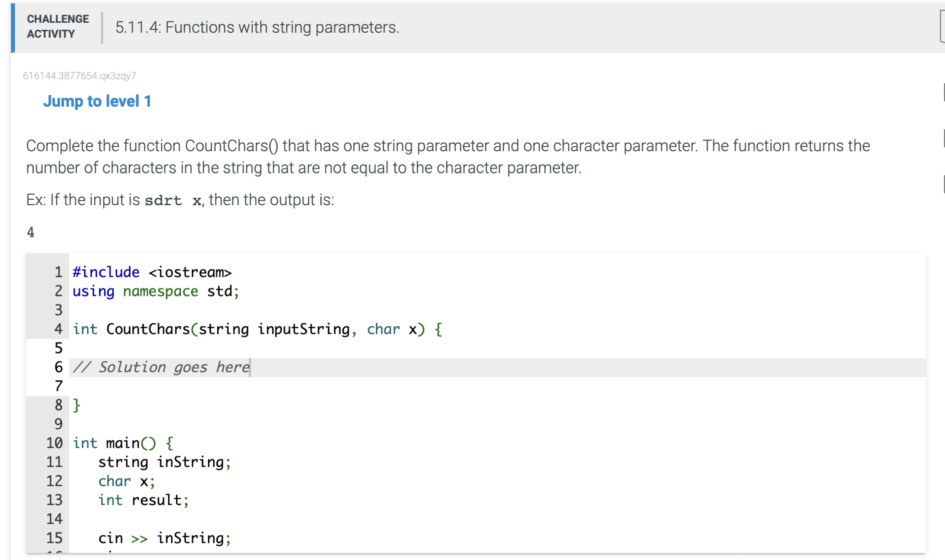Click the activity ID "616144.3877654.qx3zqy7"

pos(80,76)
